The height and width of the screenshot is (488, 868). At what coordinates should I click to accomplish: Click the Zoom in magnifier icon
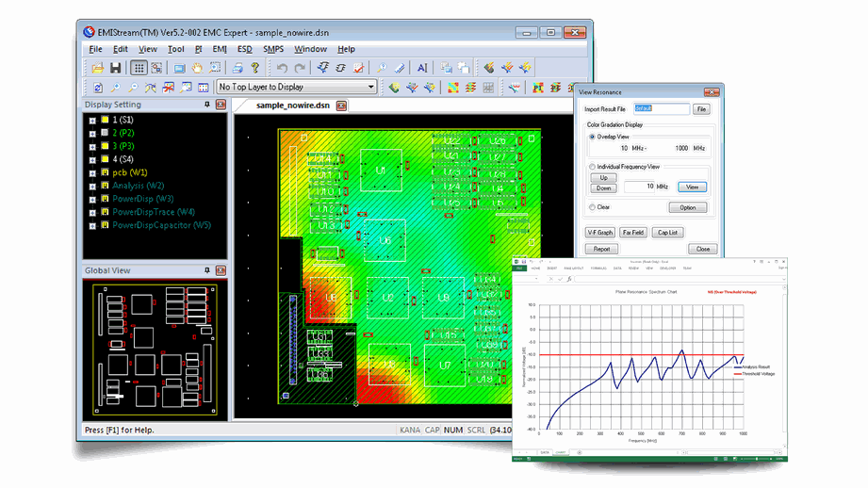click(x=116, y=88)
